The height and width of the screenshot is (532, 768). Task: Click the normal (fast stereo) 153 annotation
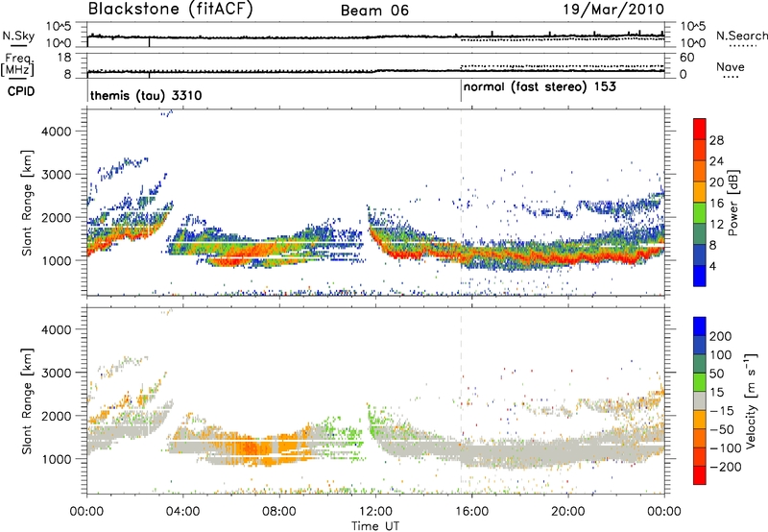click(x=540, y=86)
